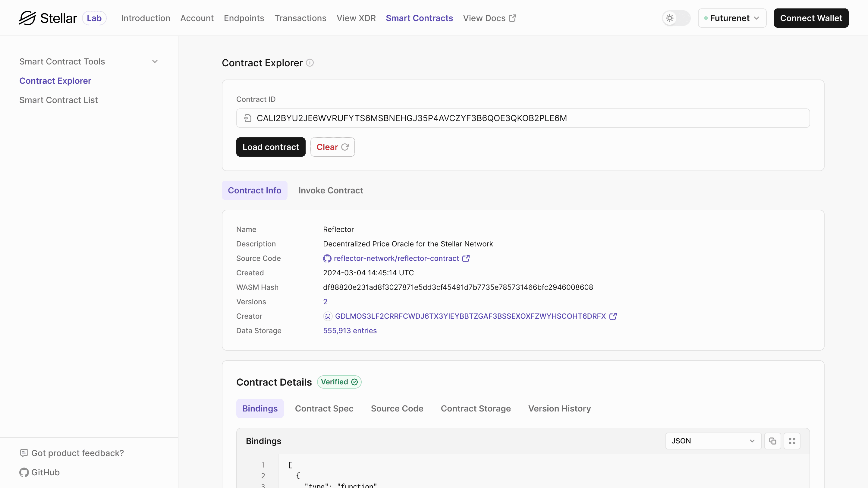Open View Docs in the navigation bar

click(489, 18)
